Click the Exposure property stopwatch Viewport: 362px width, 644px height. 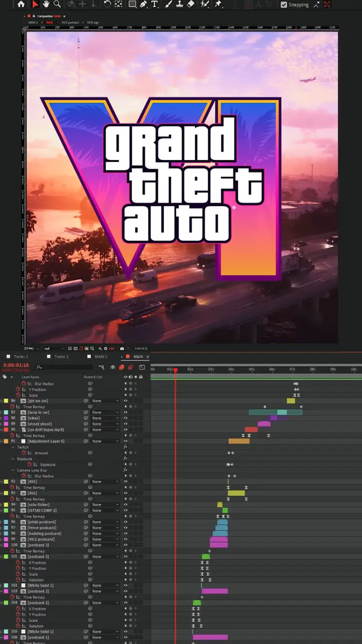click(x=29, y=464)
